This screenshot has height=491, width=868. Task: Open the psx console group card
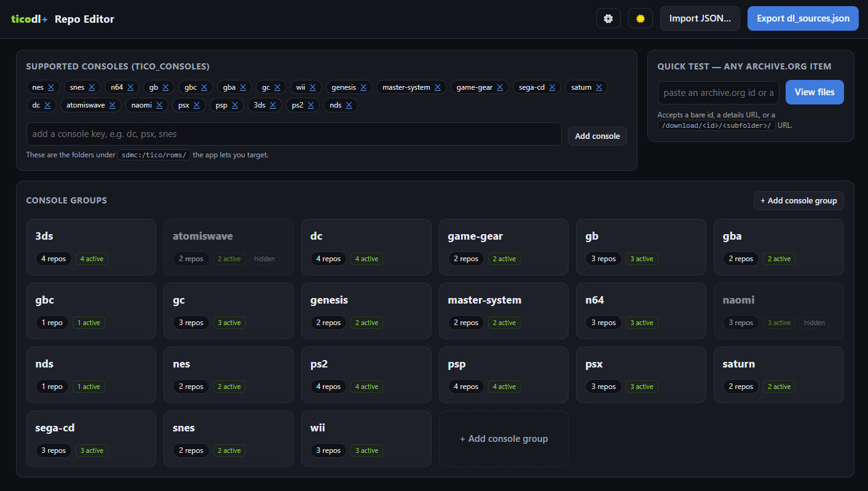coord(641,375)
